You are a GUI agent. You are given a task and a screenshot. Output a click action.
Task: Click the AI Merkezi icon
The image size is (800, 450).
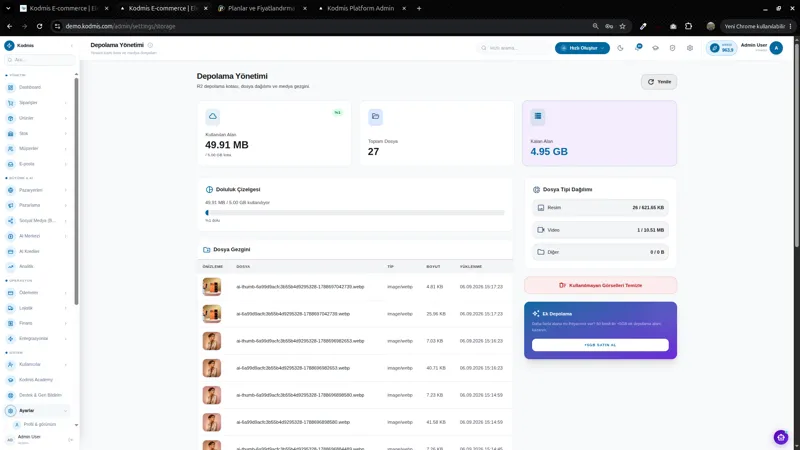pyautogui.click(x=10, y=236)
